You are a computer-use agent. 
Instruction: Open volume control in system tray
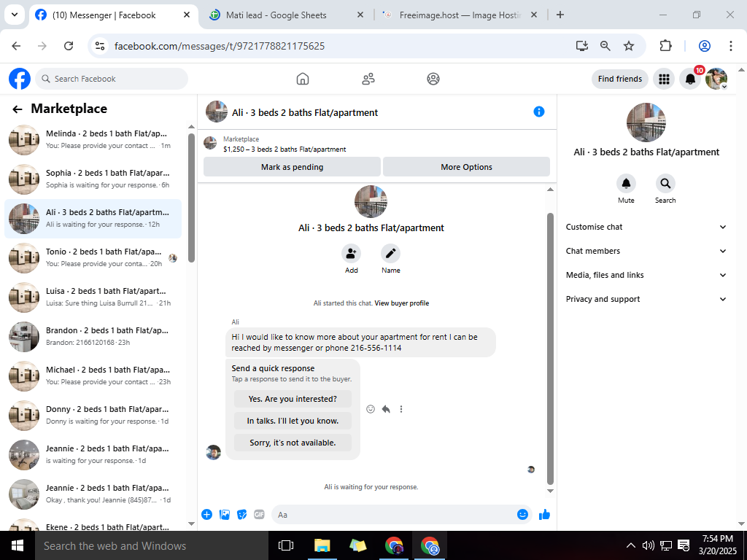pyautogui.click(x=648, y=545)
